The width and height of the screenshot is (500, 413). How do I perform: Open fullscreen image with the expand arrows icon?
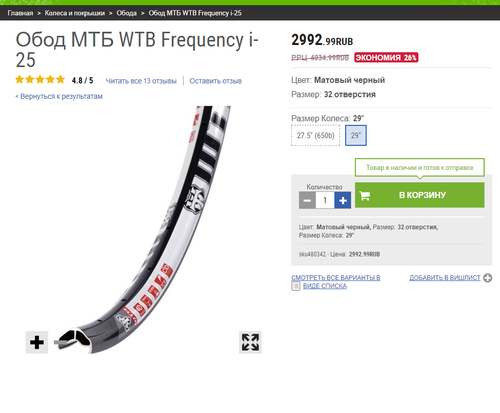click(x=250, y=342)
